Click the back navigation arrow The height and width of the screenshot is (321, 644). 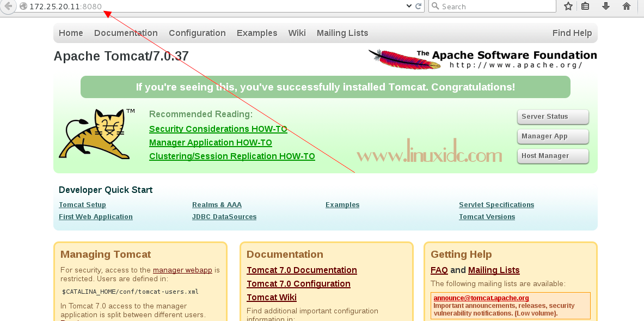coord(8,7)
